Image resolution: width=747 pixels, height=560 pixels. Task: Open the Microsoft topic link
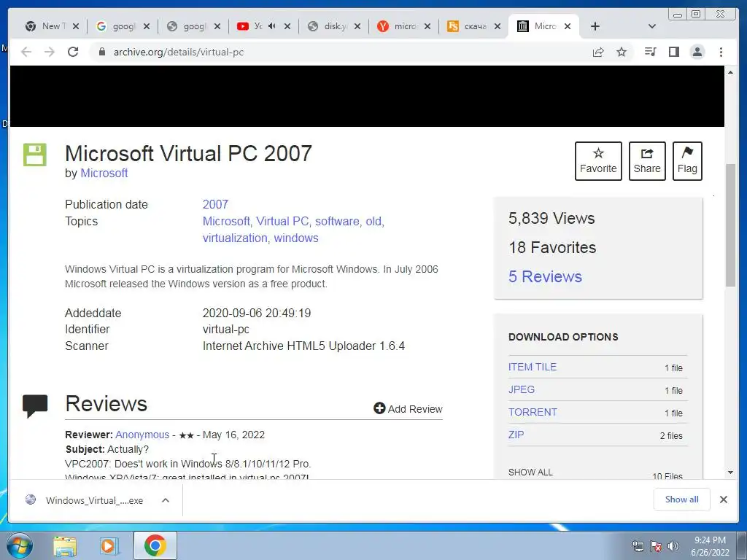click(x=226, y=222)
